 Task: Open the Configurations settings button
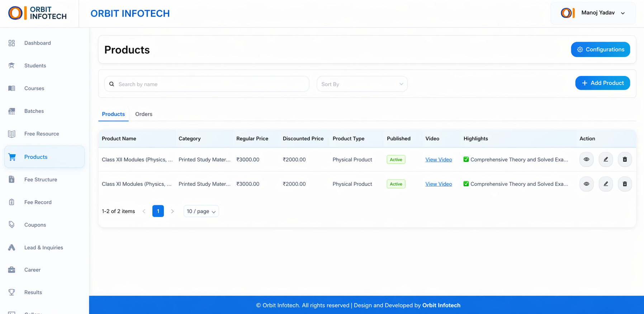600,49
